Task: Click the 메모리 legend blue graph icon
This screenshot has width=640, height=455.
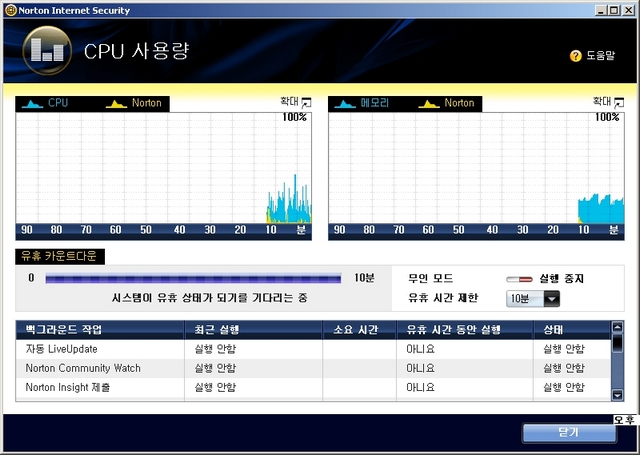Action: pyautogui.click(x=345, y=104)
